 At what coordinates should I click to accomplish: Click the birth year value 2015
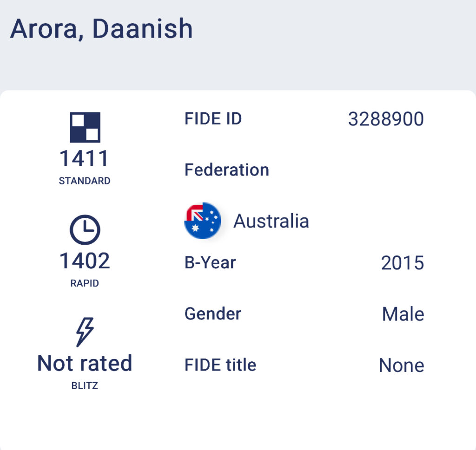pos(403,263)
